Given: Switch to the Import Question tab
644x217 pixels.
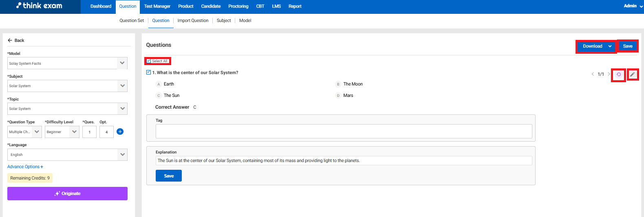Looking at the screenshot, I should (193, 21).
